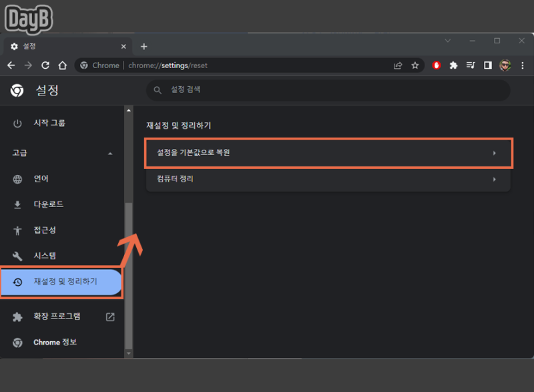Click the 설정 title in the header
The width and height of the screenshot is (534, 392).
[47, 91]
